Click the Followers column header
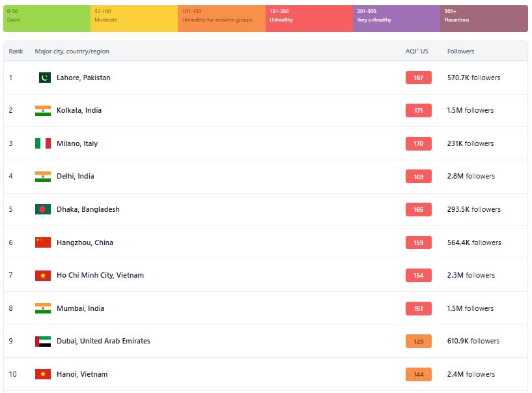This screenshot has width=532, height=393. click(460, 51)
